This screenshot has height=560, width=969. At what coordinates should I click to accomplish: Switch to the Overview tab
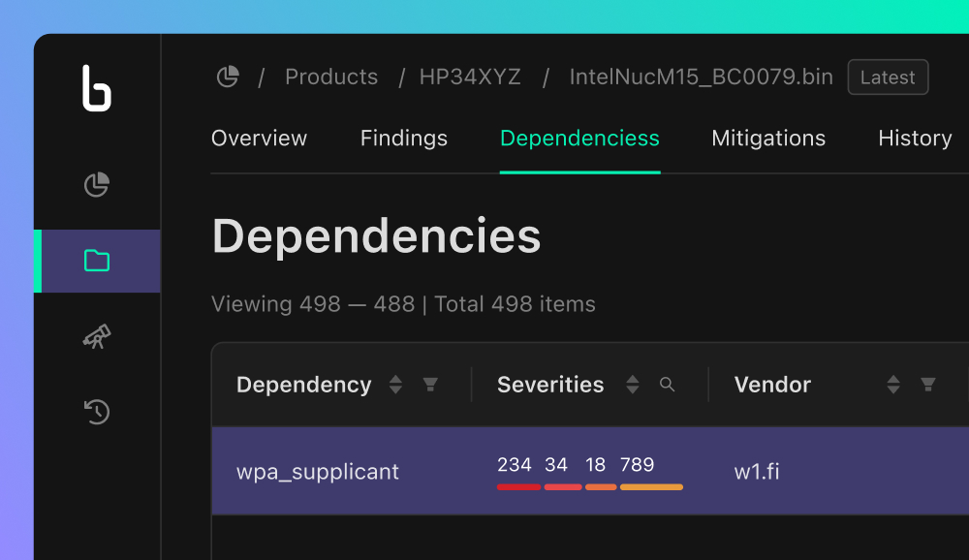(259, 139)
